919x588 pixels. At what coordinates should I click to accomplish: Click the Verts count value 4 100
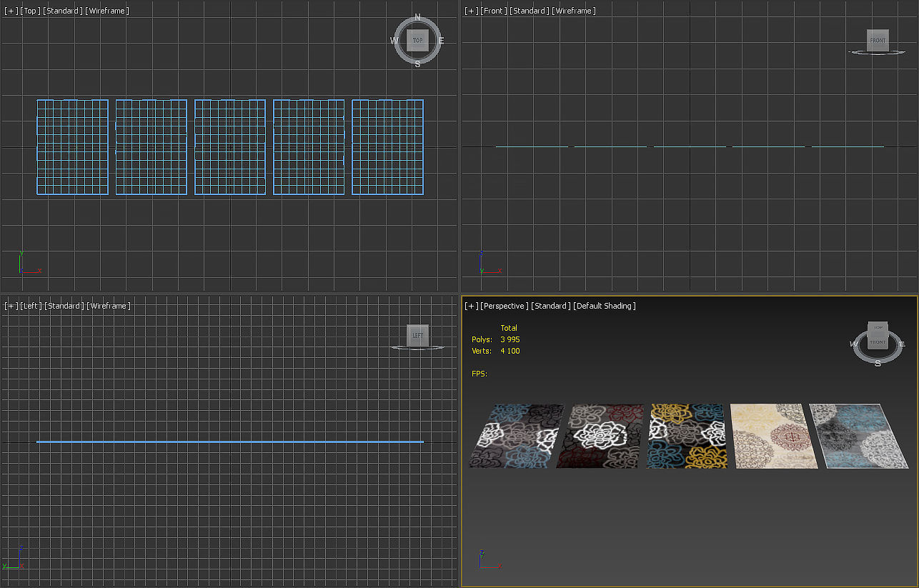510,351
